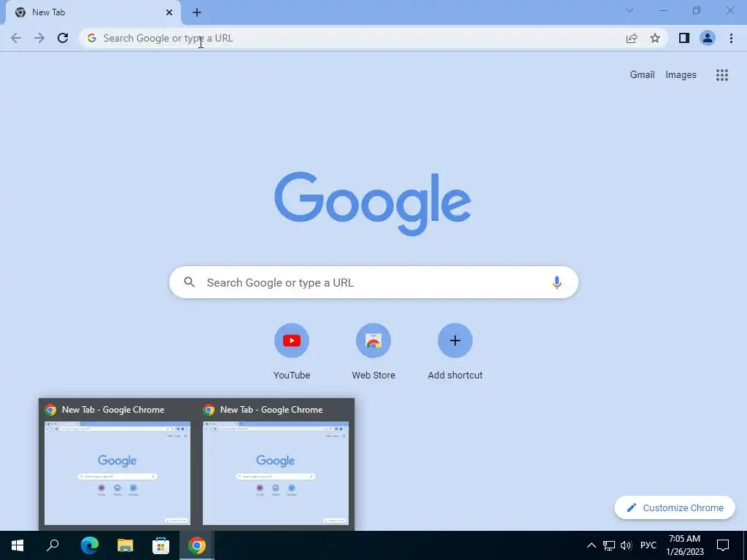Bookmark this tab with the star icon

pos(655,38)
